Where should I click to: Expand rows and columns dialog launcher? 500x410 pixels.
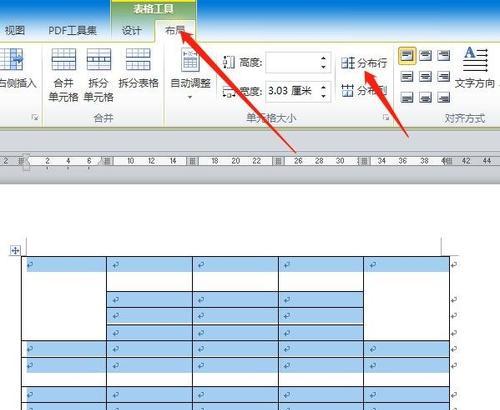click(35, 117)
